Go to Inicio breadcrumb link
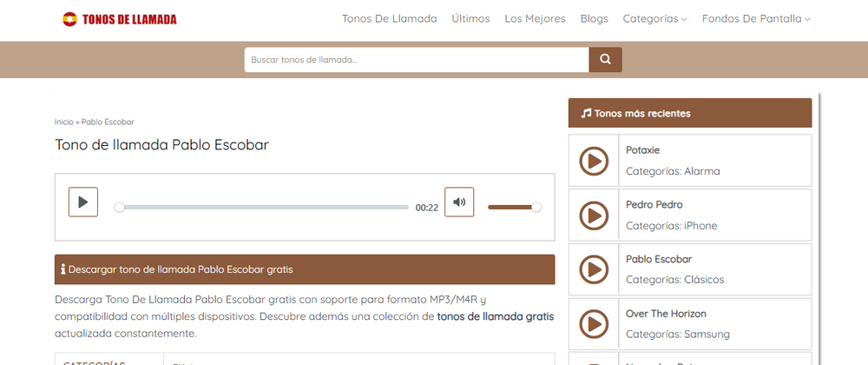Image resolution: width=868 pixels, height=365 pixels. coord(63,122)
